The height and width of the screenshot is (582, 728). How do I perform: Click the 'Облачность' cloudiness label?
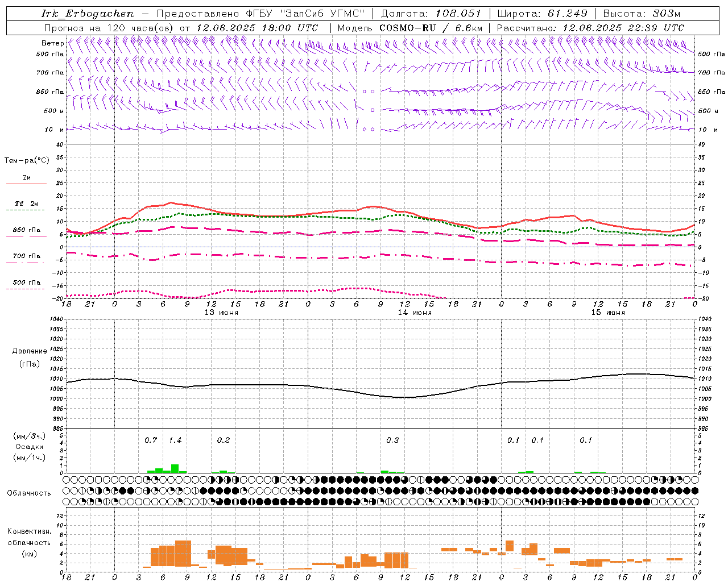(29, 493)
